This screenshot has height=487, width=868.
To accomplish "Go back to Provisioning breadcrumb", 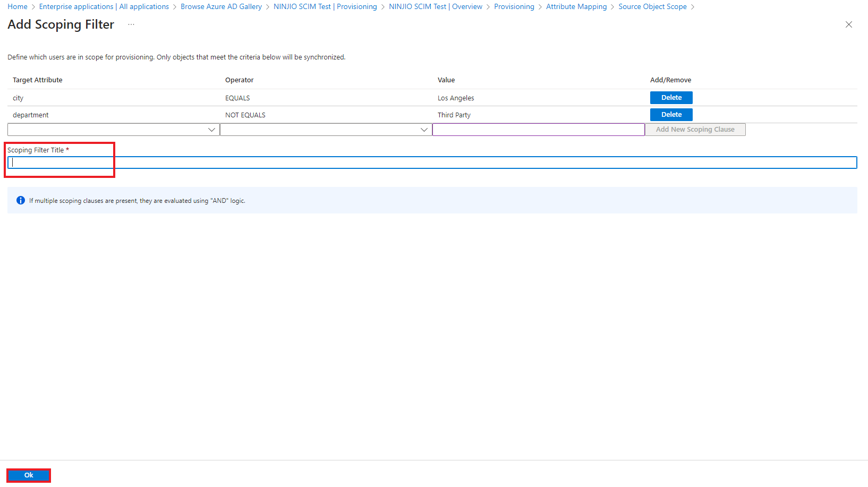I will tap(514, 7).
